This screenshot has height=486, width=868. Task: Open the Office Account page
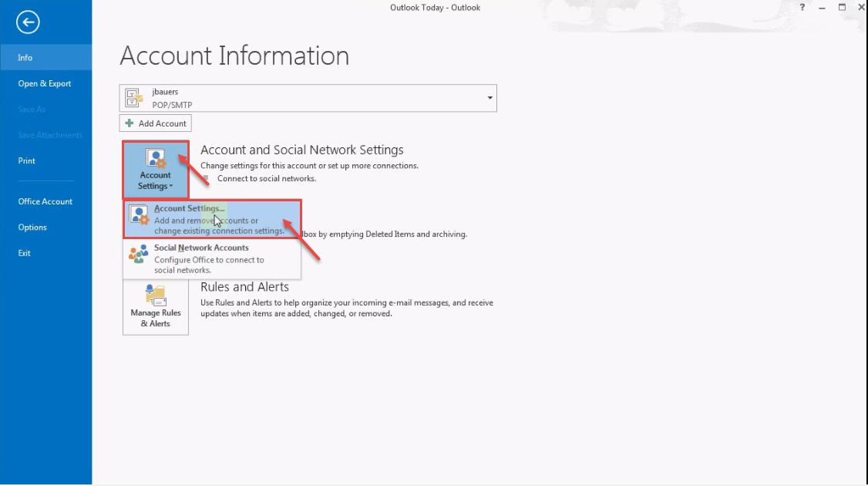coord(46,201)
